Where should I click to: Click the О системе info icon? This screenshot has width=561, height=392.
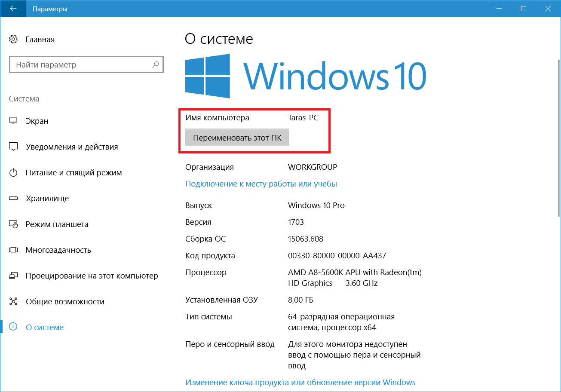point(13,327)
